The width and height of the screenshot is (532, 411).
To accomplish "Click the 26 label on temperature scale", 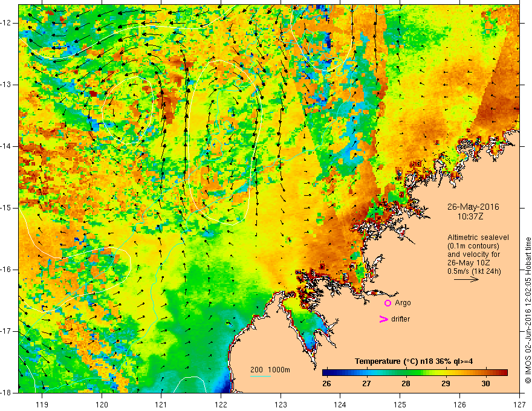I will [x=326, y=384].
